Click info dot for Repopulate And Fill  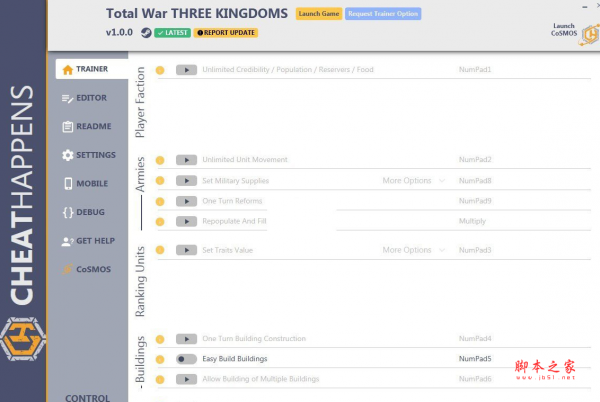(x=160, y=221)
